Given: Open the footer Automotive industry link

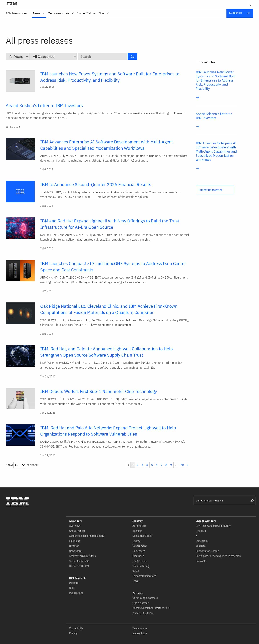Looking at the screenshot, I should 139,526.
